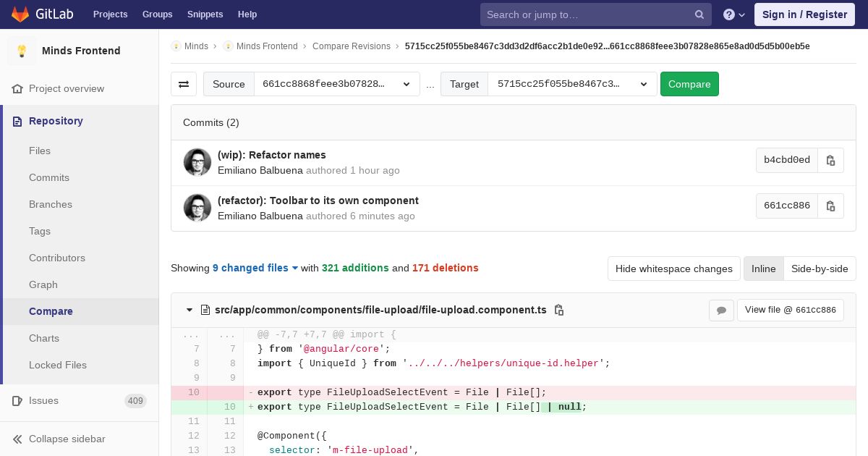The image size is (868, 456).
Task: Collapse the file-upload.component.ts diff
Action: [190, 310]
